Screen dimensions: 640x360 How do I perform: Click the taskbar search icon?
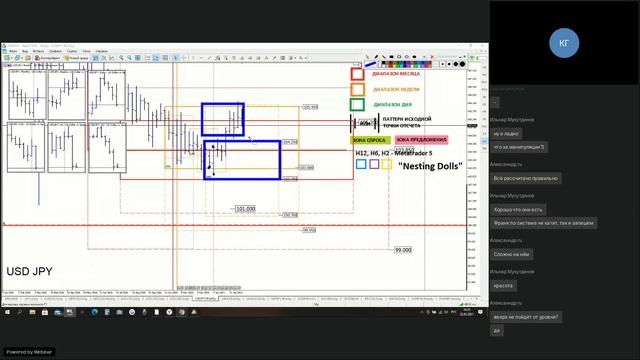pos(20,312)
